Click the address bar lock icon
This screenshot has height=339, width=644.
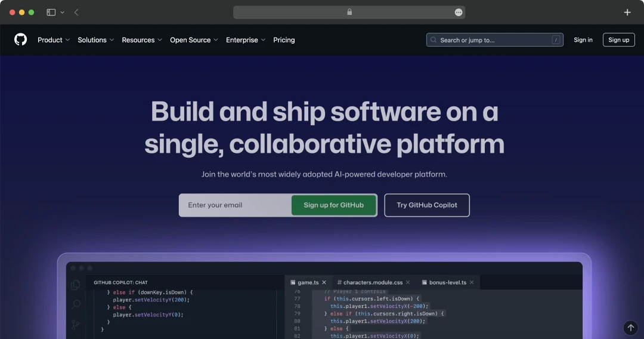[349, 12]
